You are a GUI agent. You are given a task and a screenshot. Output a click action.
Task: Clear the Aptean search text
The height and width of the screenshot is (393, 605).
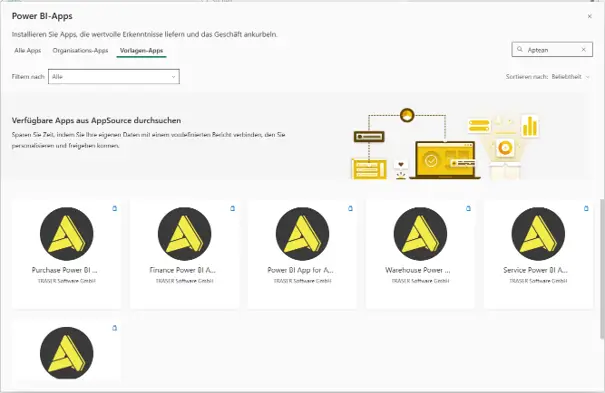583,49
